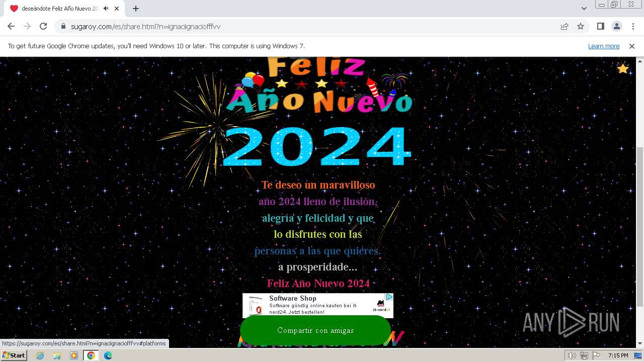Open the browser side panel
644x362 pixels.
[600, 26]
